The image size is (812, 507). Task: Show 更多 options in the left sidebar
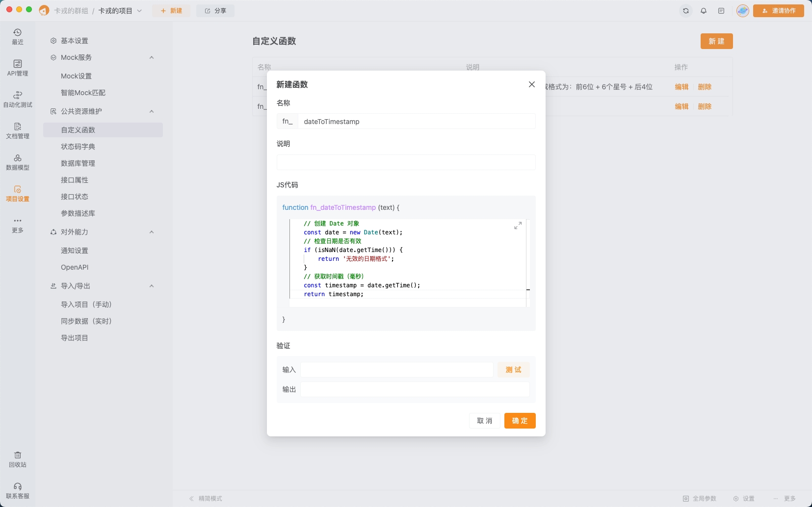pos(18,225)
